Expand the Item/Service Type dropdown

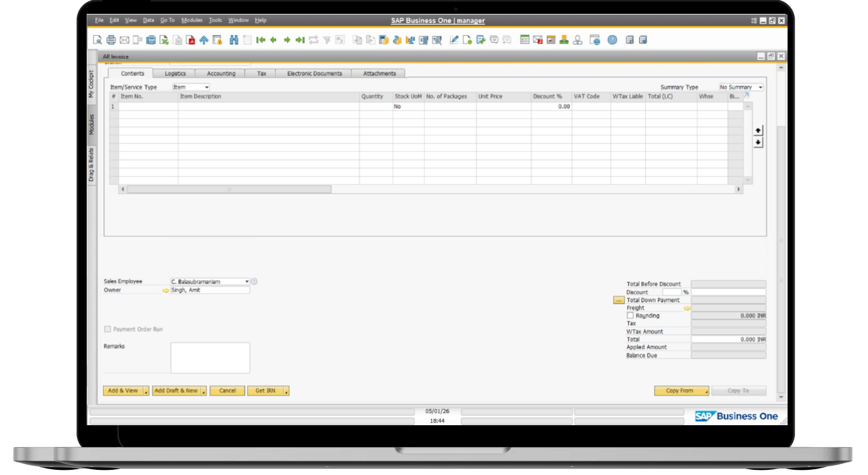(206, 87)
